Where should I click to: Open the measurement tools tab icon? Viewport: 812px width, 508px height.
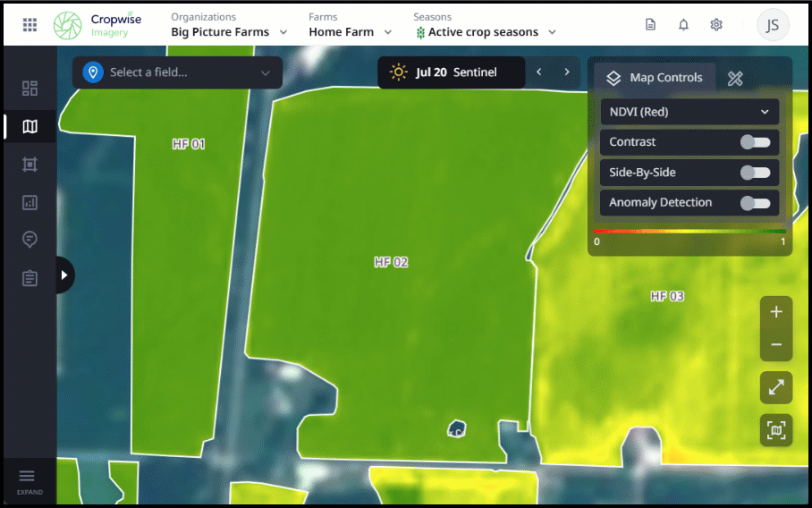735,79
